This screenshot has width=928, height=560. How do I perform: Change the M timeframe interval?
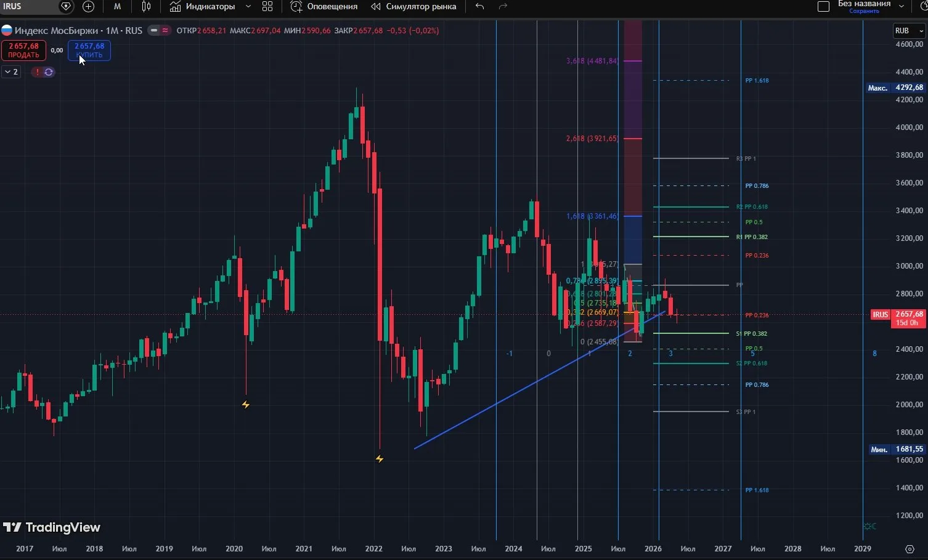tap(117, 6)
